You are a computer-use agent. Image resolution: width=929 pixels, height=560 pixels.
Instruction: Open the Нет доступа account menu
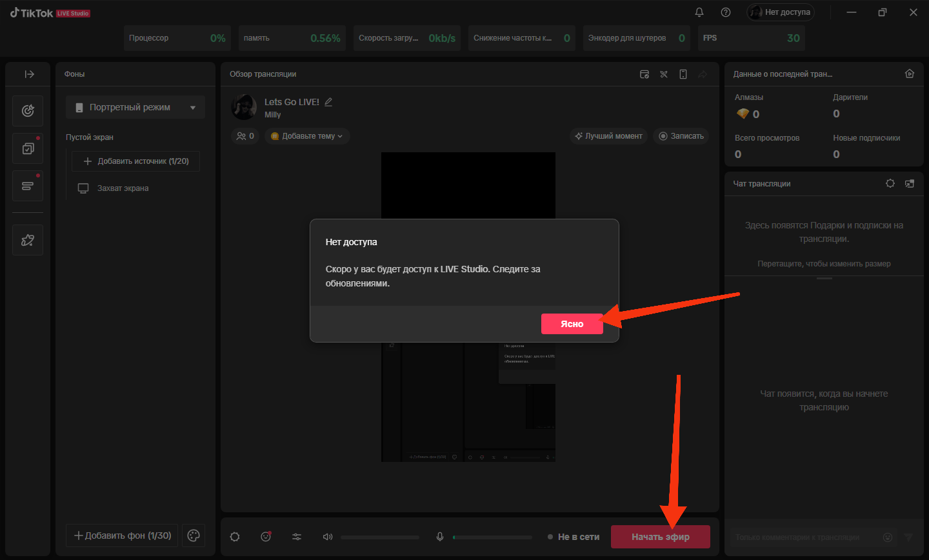(781, 12)
